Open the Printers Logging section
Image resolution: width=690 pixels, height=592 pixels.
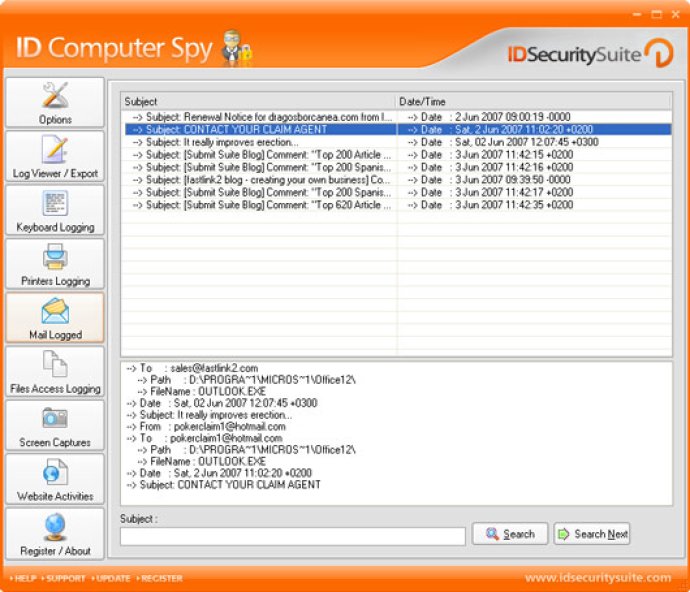point(55,264)
